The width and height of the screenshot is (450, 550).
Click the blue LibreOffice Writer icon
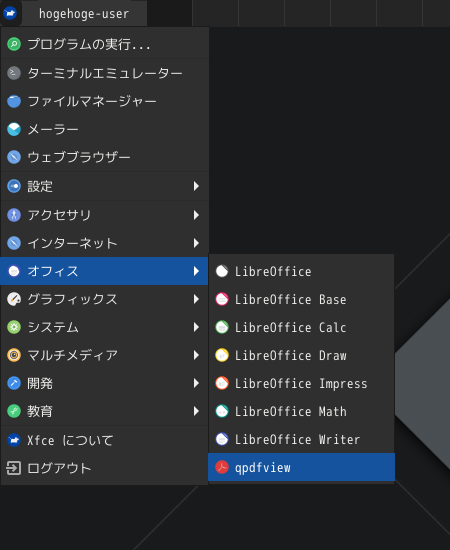(222, 439)
